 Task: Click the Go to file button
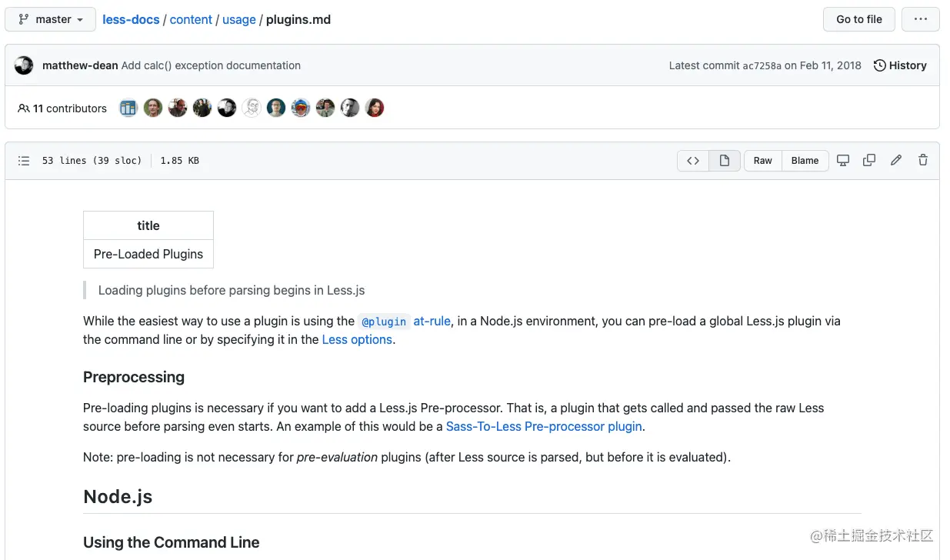(859, 19)
